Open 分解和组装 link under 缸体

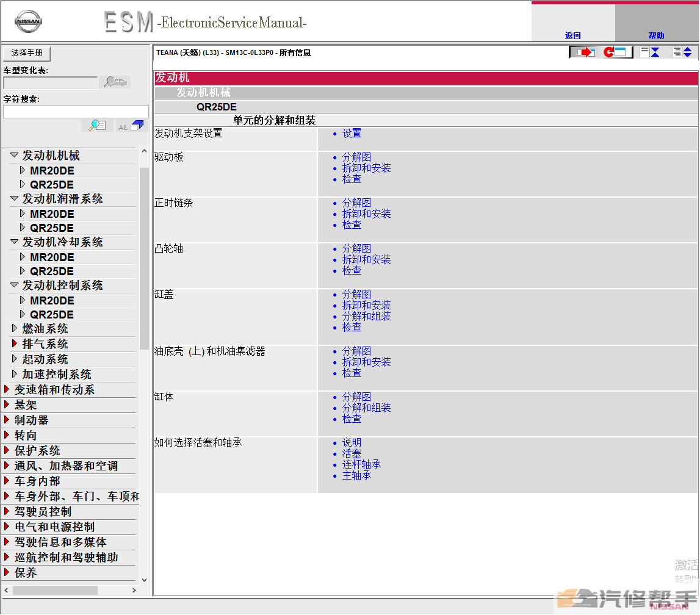pyautogui.click(x=367, y=408)
